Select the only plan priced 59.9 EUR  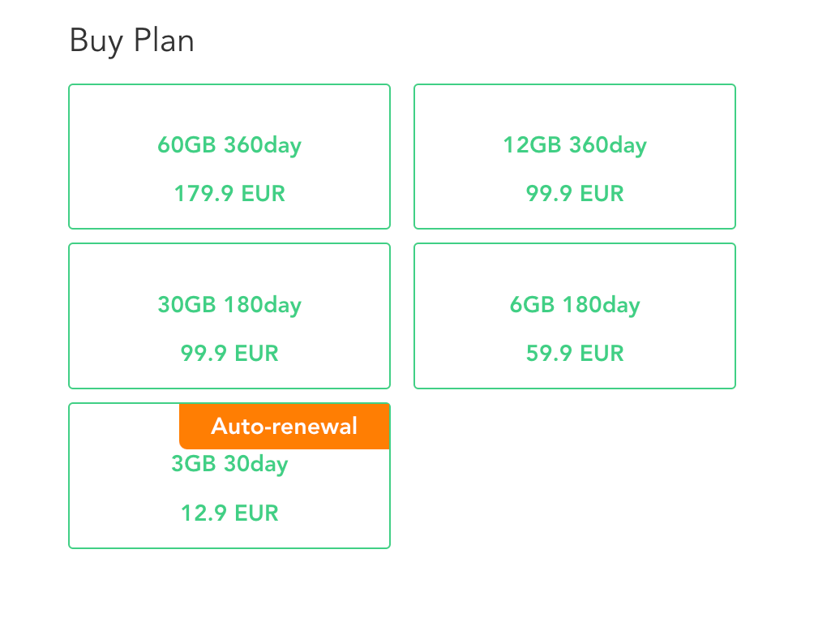click(575, 316)
